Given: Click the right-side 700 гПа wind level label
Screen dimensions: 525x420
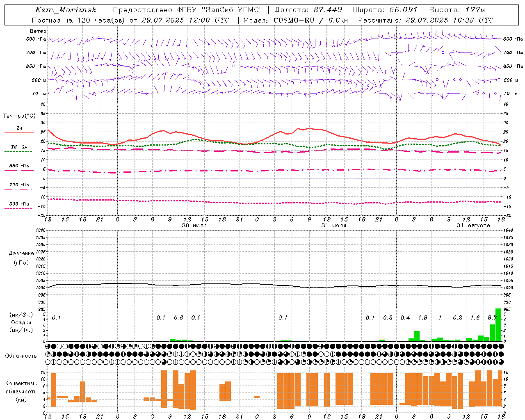Looking at the screenshot, I should click(513, 52).
